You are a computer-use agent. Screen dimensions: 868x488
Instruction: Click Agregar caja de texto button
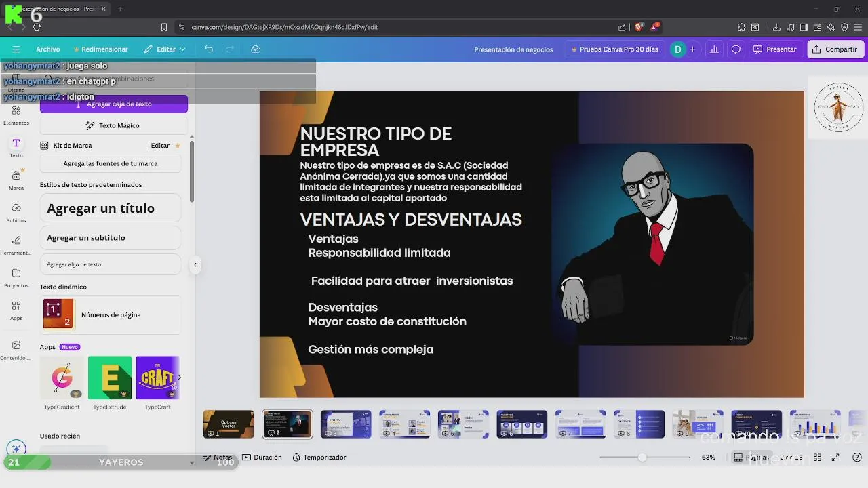pos(114,104)
